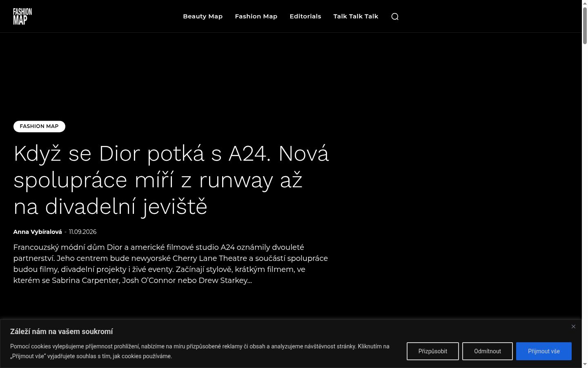Open author Anna Vybíralová's page

pyautogui.click(x=38, y=232)
